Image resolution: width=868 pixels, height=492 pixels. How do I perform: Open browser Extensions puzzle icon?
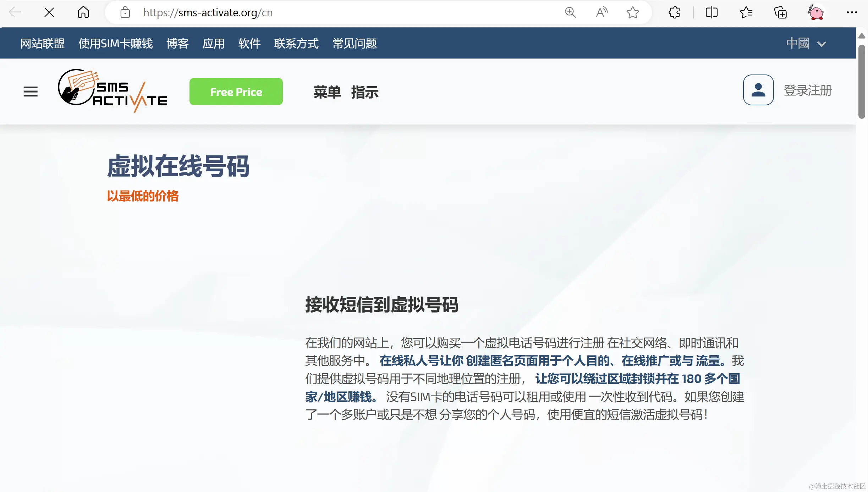[674, 12]
